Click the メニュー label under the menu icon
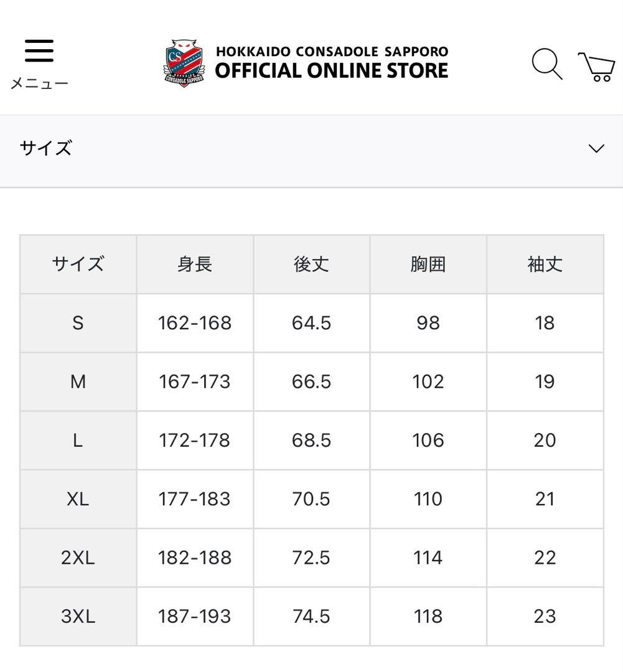 click(x=39, y=82)
